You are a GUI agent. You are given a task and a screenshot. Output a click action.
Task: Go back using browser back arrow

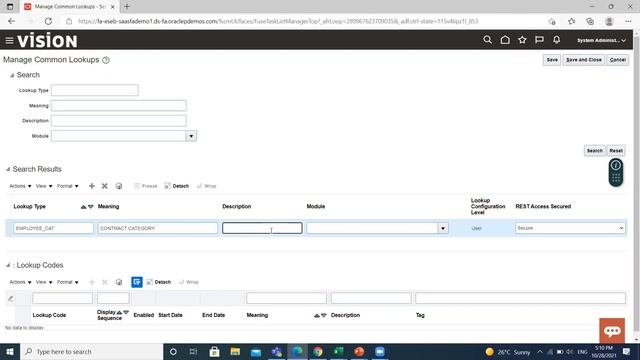tap(11, 21)
